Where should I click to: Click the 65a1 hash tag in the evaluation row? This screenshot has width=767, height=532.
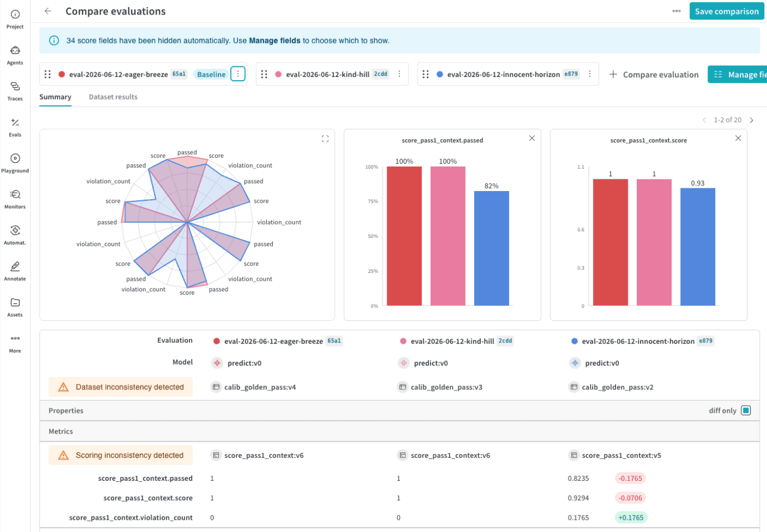point(334,341)
